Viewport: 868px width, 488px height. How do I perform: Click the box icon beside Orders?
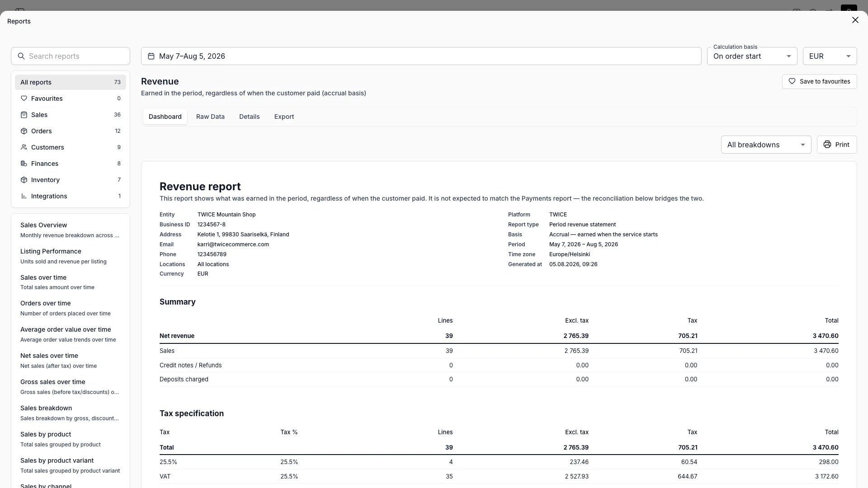[24, 131]
